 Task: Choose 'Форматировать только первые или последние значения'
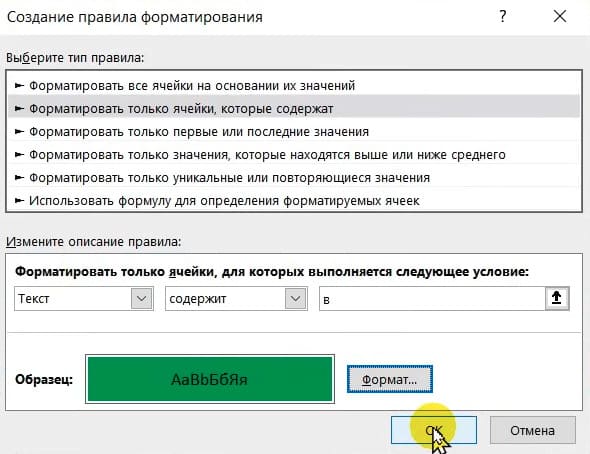click(293, 132)
